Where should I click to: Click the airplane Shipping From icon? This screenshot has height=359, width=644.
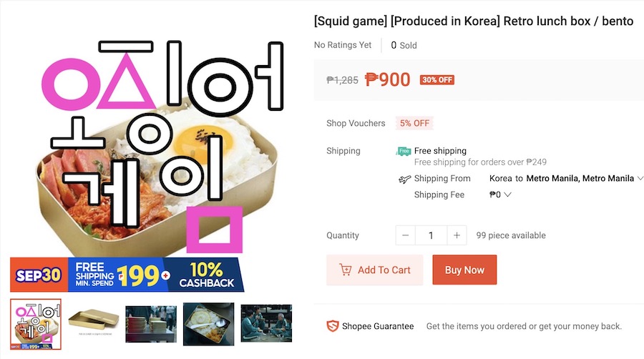[x=405, y=179]
